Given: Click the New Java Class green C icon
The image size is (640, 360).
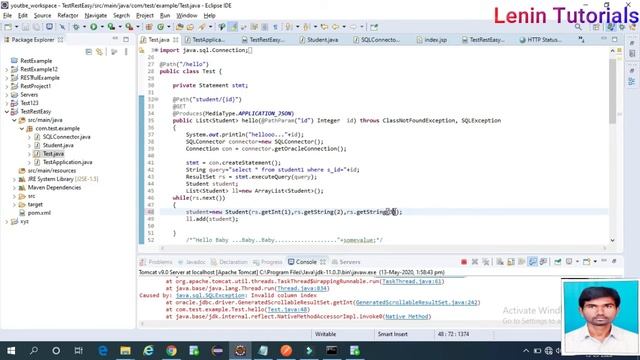Looking at the screenshot, I should pos(160,27).
